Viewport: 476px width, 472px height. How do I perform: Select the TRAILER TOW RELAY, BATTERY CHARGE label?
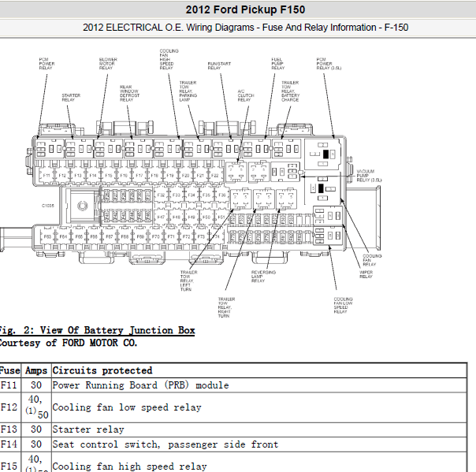290,91
